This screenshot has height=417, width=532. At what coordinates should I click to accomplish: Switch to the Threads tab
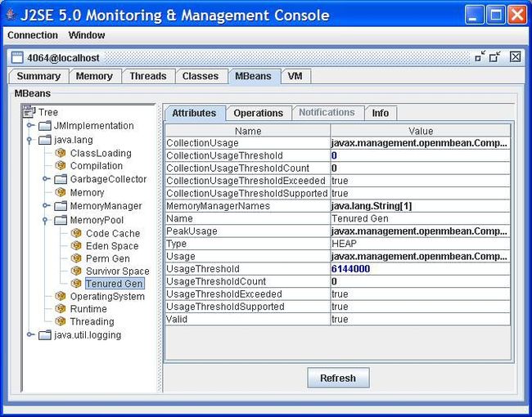(x=148, y=76)
